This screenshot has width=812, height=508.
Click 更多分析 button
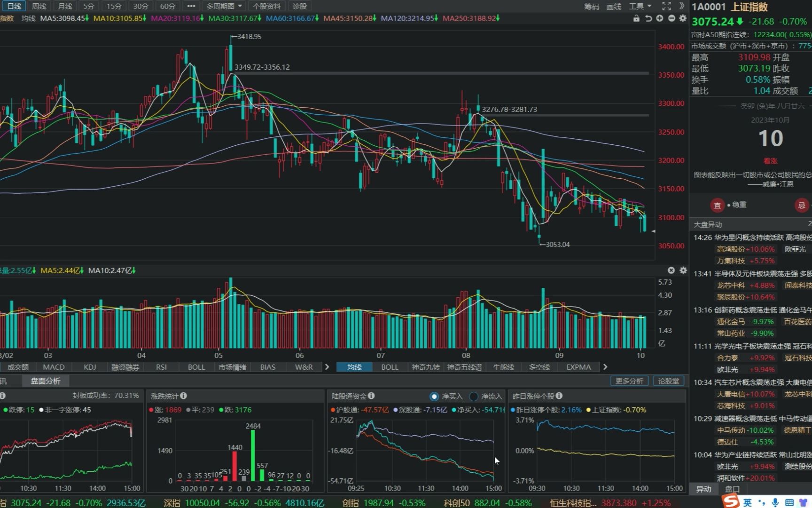629,381
